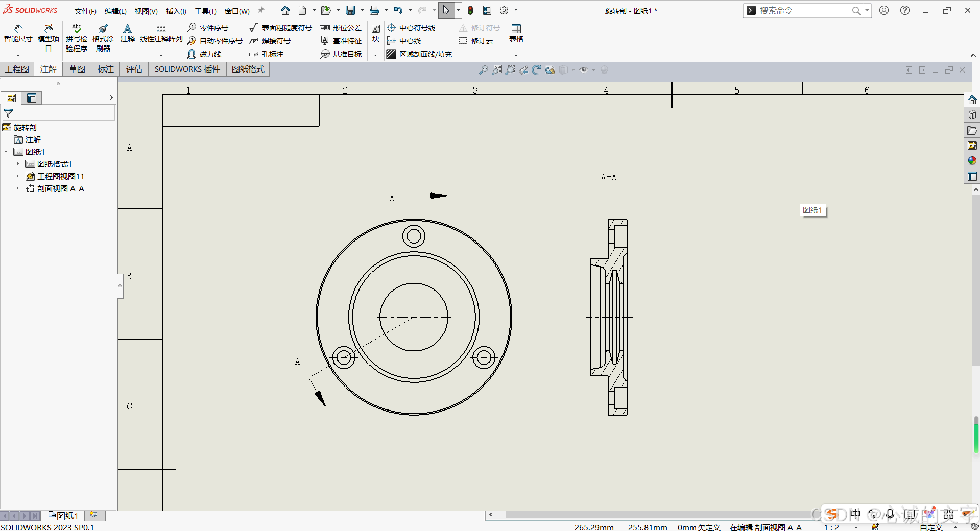Open the 插入(I) menu
The width and height of the screenshot is (980, 531).
pyautogui.click(x=176, y=11)
